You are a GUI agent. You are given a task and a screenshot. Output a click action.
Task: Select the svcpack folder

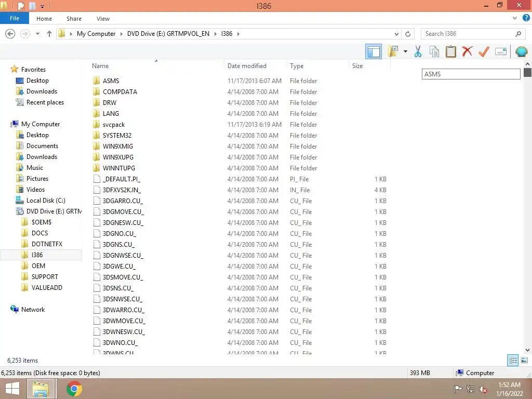[114, 125]
